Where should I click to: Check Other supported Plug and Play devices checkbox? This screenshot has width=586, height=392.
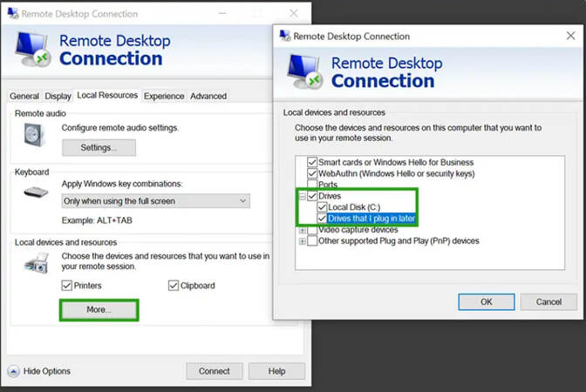[x=312, y=240]
